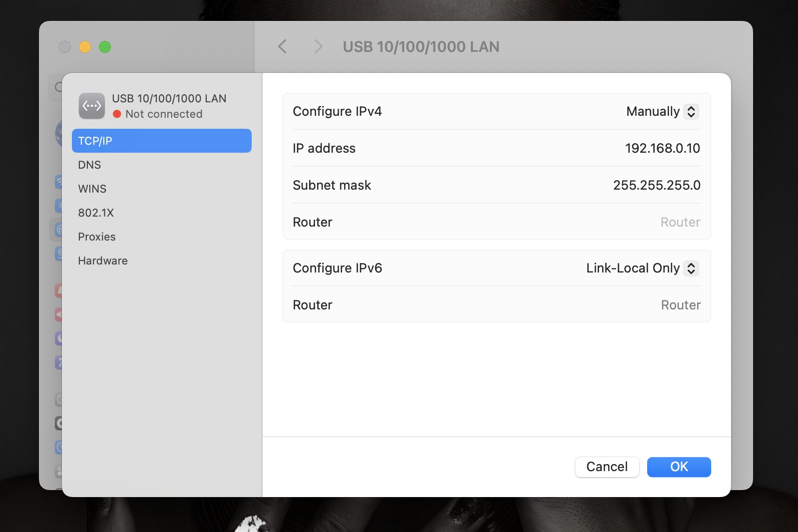Go back using the left chevron
The image size is (798, 532).
pos(283,47)
